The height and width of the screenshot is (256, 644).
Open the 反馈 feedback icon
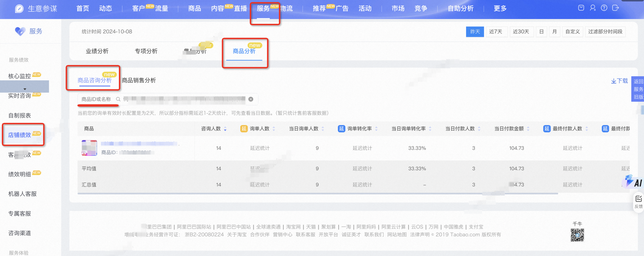[638, 202]
